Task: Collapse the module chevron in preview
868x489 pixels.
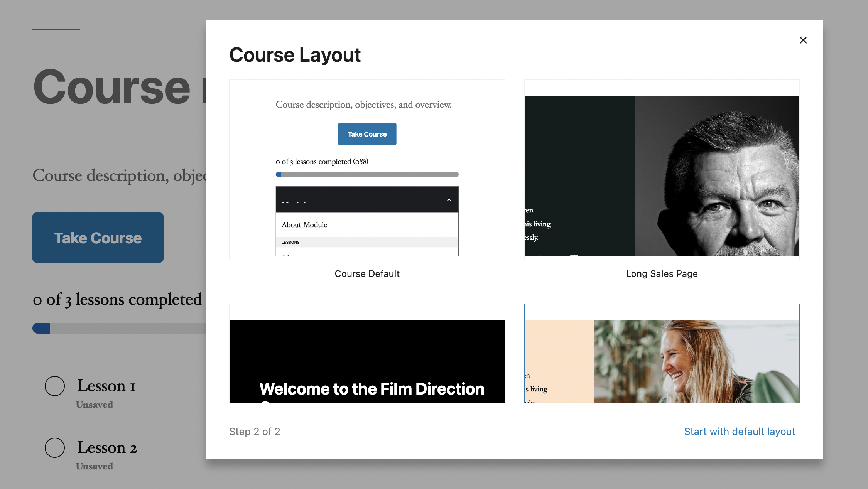Action: point(449,200)
